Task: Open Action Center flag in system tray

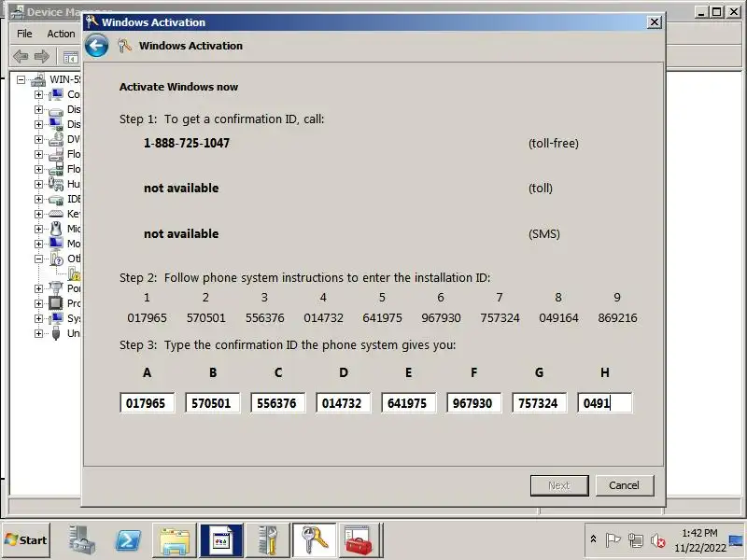Action: [x=613, y=540]
